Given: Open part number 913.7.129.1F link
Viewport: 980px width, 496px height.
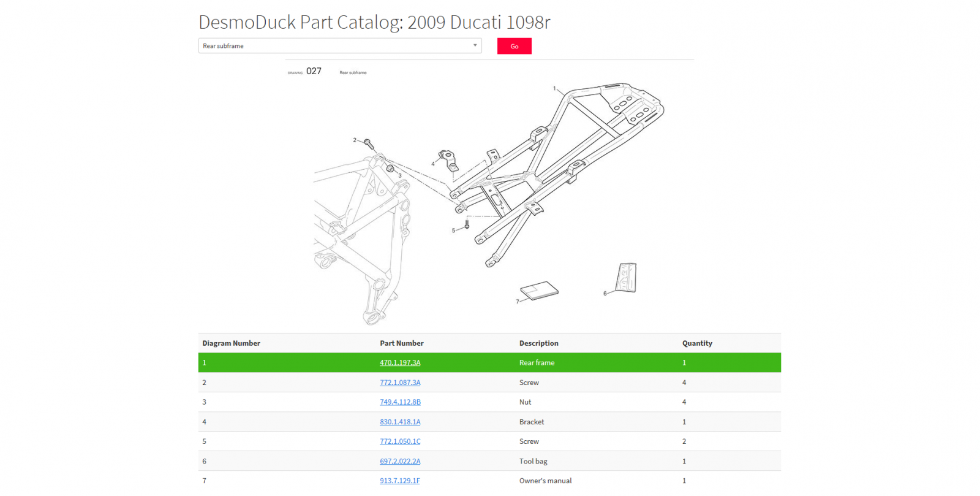Looking at the screenshot, I should coord(400,481).
